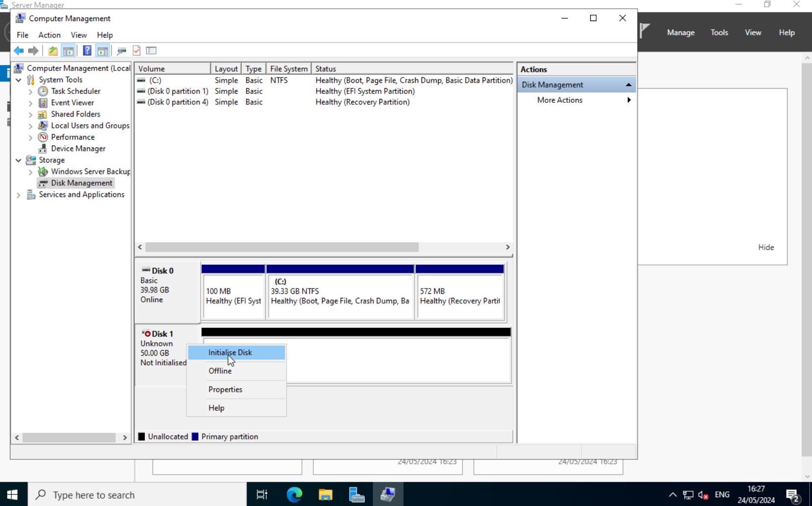The width and height of the screenshot is (812, 506).
Task: Open the Windows Start button
Action: (x=13, y=495)
